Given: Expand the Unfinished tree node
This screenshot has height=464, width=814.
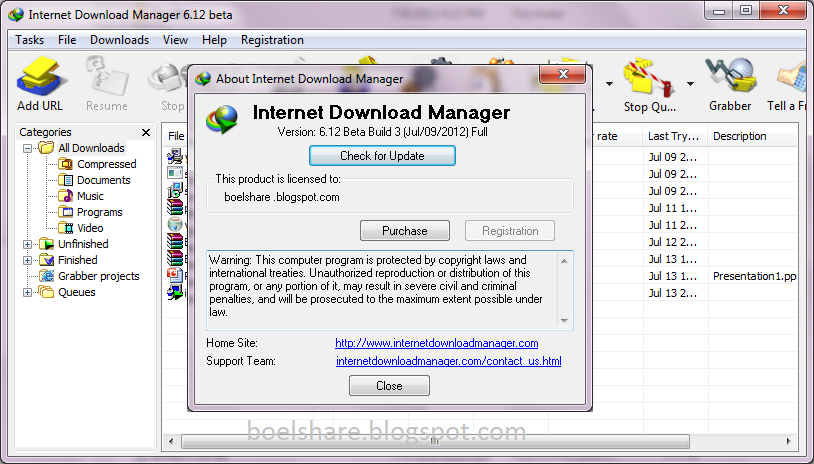Looking at the screenshot, I should [x=28, y=244].
